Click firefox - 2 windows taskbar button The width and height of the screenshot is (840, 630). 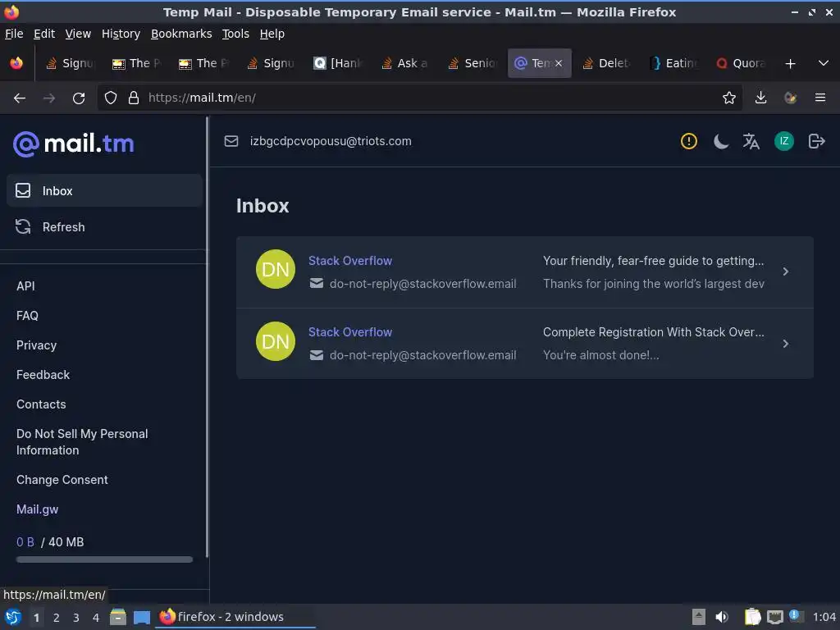(x=235, y=617)
